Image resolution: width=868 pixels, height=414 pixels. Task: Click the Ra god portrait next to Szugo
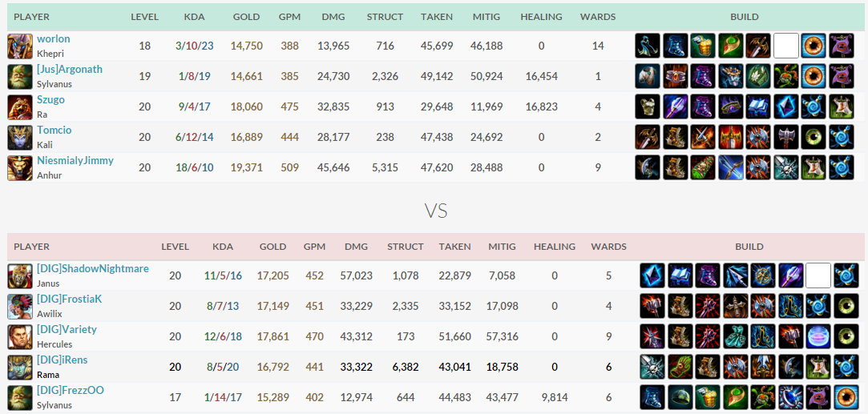point(20,107)
